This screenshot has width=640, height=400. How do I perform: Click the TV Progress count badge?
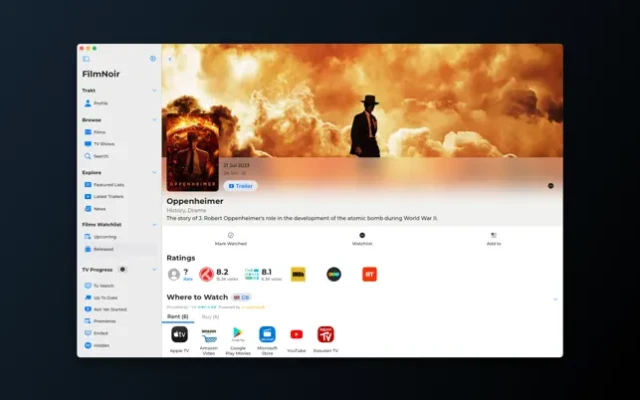click(x=122, y=269)
